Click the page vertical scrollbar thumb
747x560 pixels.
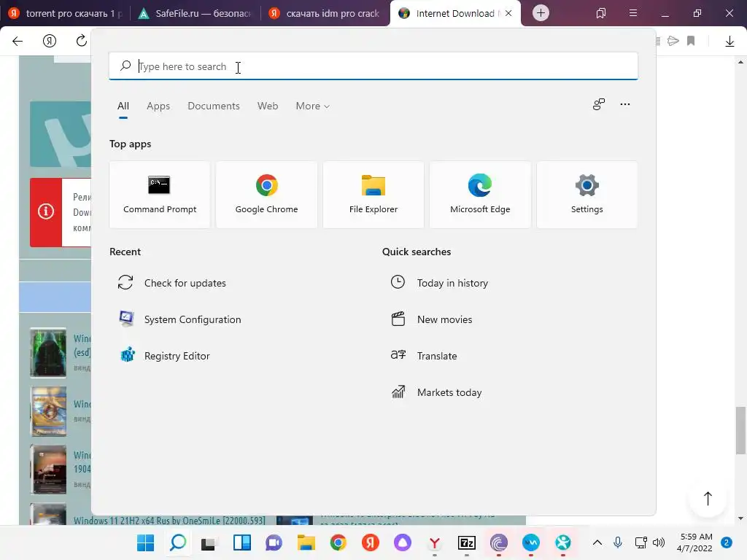pos(740,430)
